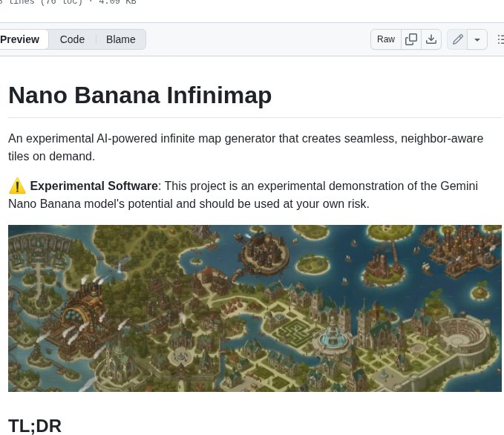Click the Nano Banana Infinimap heading

click(x=140, y=96)
